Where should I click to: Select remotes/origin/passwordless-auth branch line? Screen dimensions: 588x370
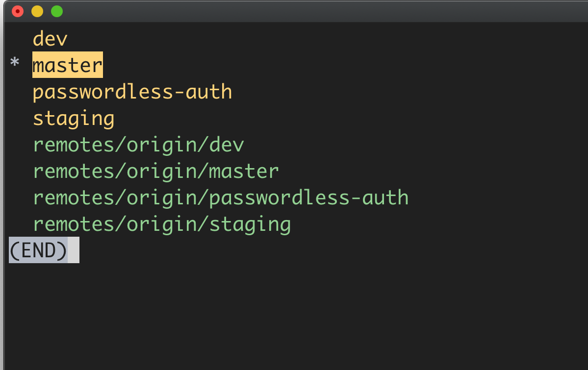tap(220, 197)
